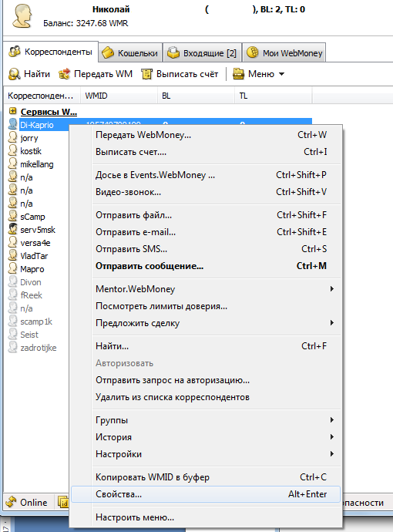Click the Меню toolbar icon
Image resolution: width=393 pixels, height=532 pixels.
[238, 74]
